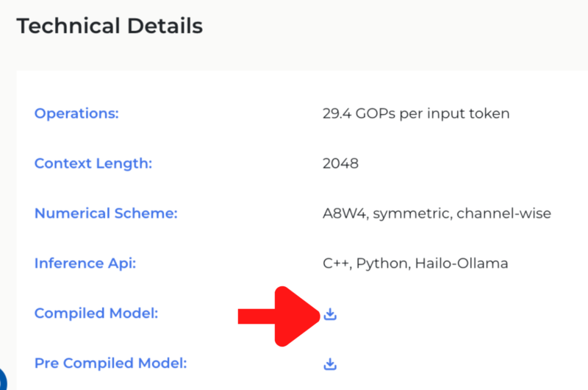This screenshot has height=390, width=588.
Task: Select the 2048 context length value
Action: (x=340, y=163)
